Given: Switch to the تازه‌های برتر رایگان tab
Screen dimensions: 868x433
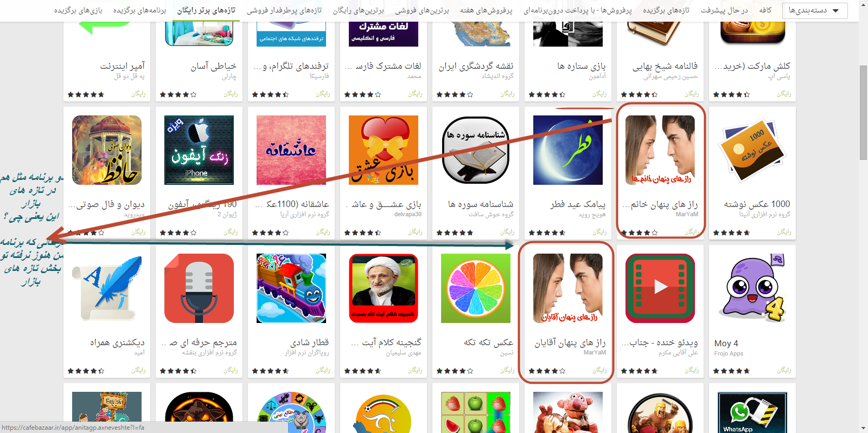Looking at the screenshot, I should tap(206, 10).
